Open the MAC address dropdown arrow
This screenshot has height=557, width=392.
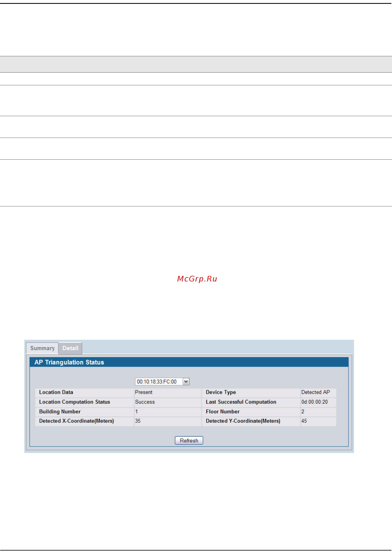pyautogui.click(x=186, y=381)
